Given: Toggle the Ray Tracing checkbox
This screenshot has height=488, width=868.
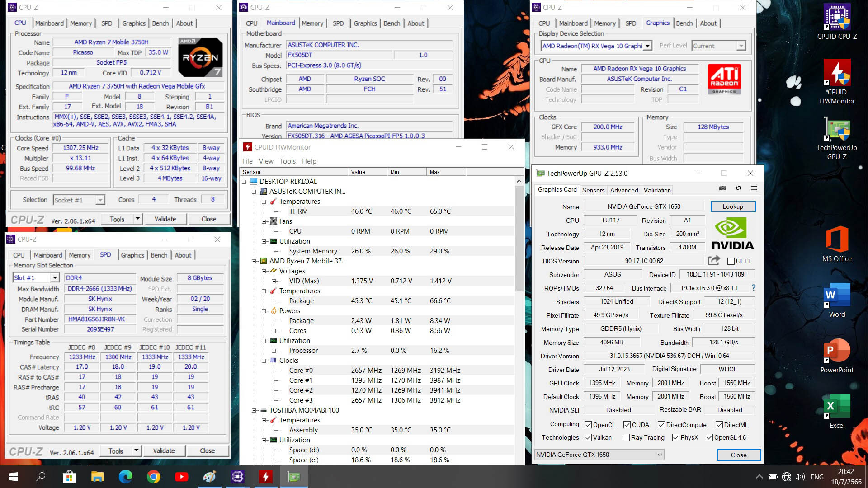Looking at the screenshot, I should (626, 437).
